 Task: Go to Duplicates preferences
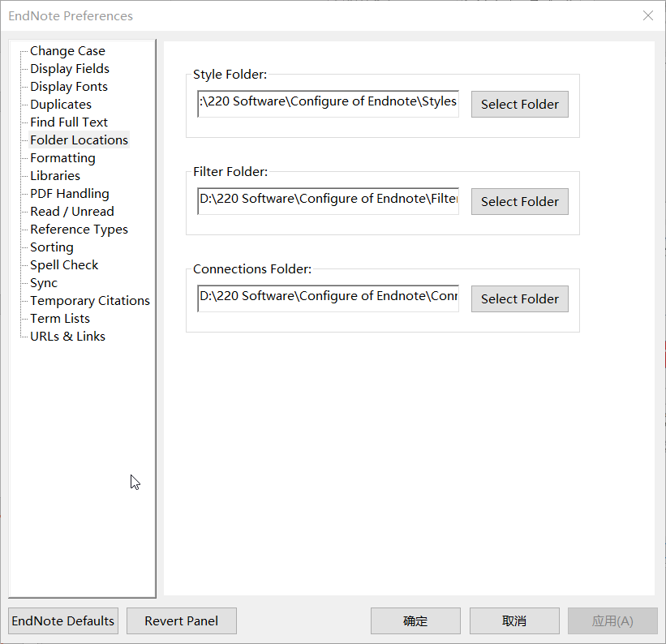[x=61, y=105]
